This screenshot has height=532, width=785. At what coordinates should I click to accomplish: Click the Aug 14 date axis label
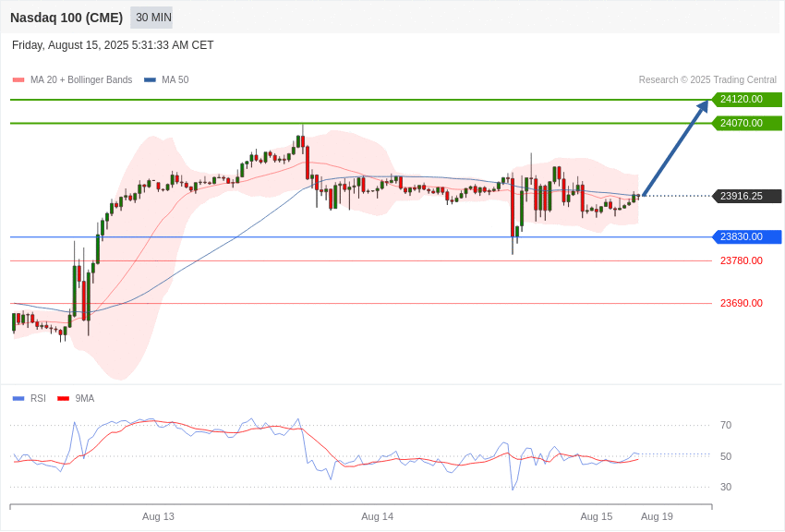click(x=378, y=516)
